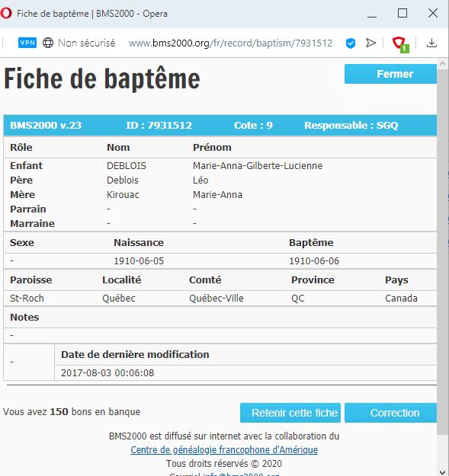Click the first name Marie-Anna-Gilberte-Lucienne
This screenshot has height=476, width=449.
pyautogui.click(x=258, y=166)
